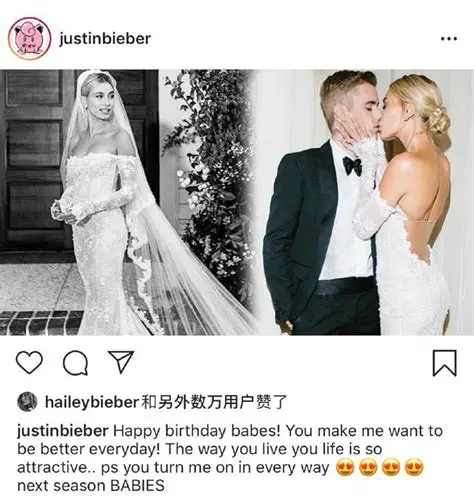Click haileybieber's small liker avatar
The image size is (474, 504).
coord(27,402)
